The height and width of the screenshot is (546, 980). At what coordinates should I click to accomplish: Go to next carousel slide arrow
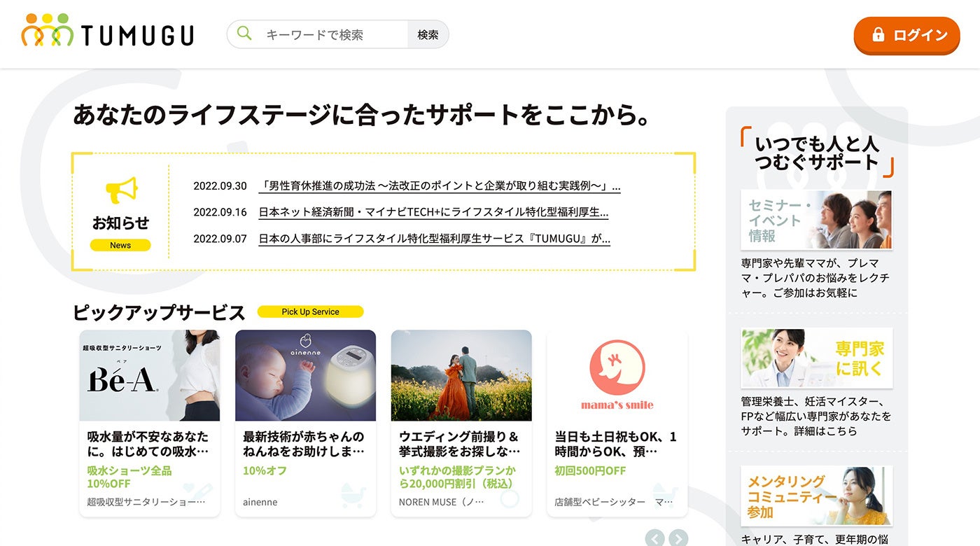[678, 538]
